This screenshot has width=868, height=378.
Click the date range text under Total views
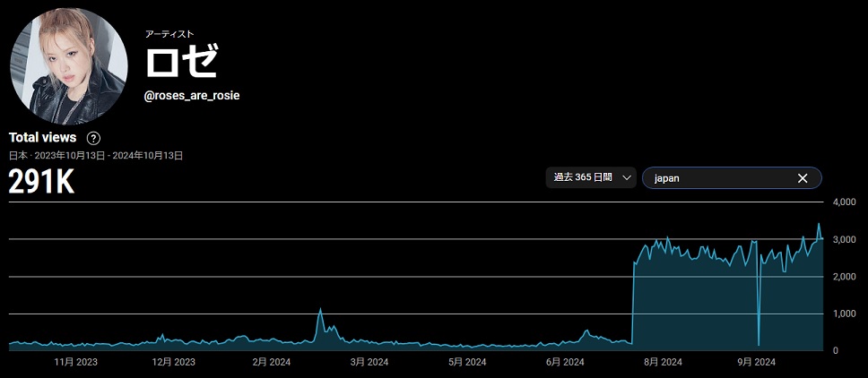coord(96,156)
